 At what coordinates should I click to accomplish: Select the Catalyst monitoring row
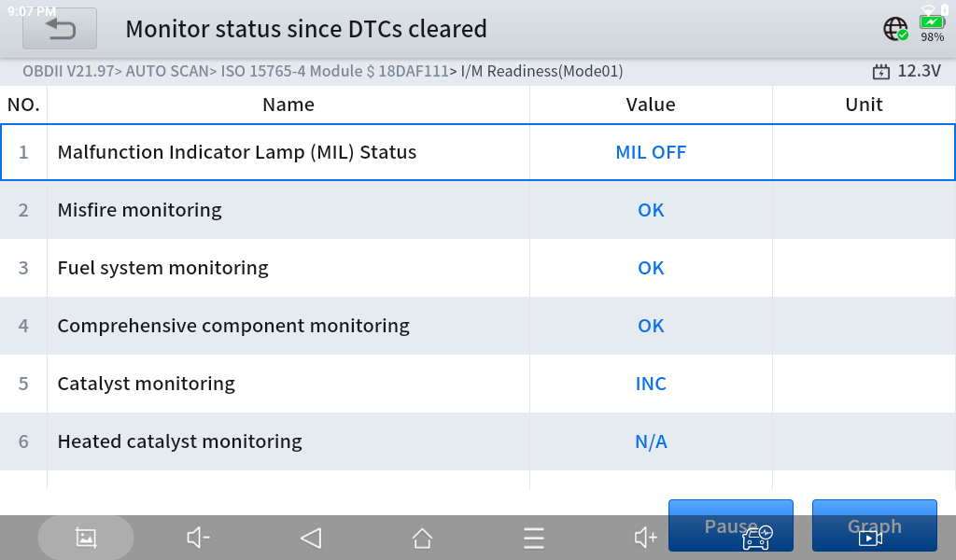[478, 384]
